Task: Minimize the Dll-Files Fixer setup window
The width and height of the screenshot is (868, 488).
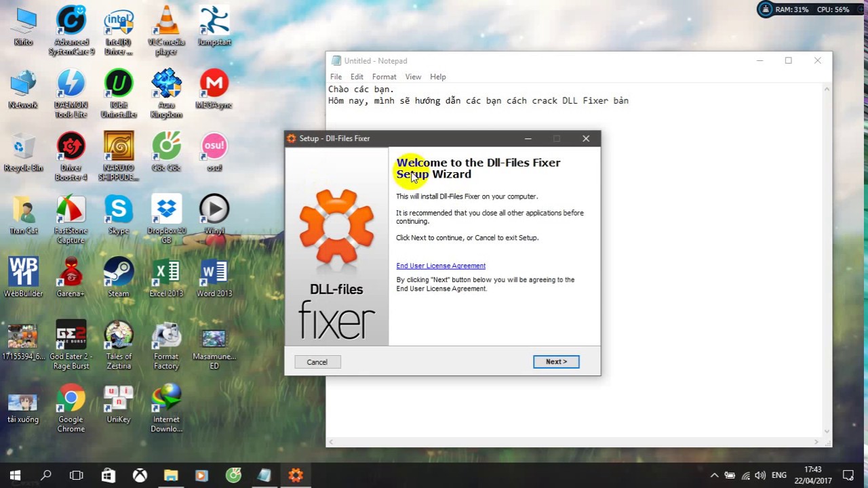Action: 528,138
